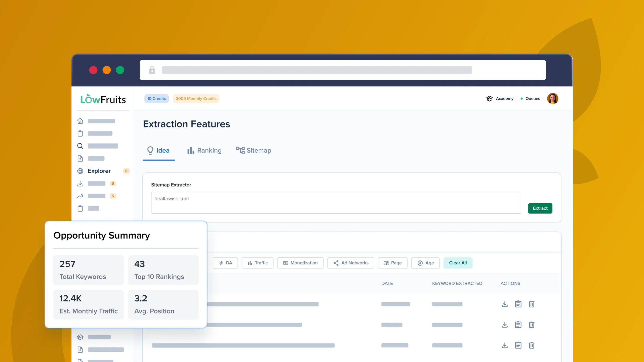This screenshot has height=362, width=644.
Task: Select the Home icon in the sidebar
Action: [x=80, y=121]
